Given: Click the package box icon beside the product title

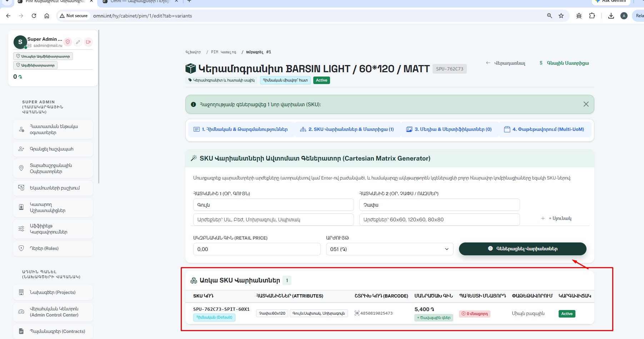Looking at the screenshot, I should tap(191, 69).
